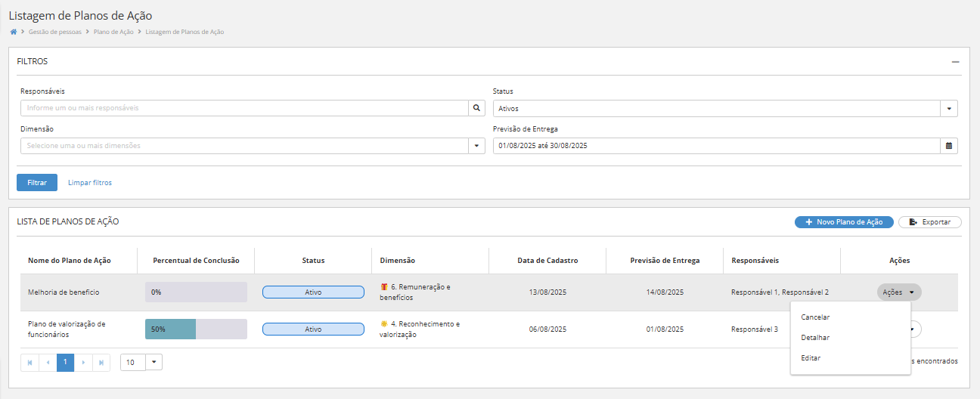Screen dimensions: 980x399
Task: Click the Filtrar button
Action: [37, 183]
